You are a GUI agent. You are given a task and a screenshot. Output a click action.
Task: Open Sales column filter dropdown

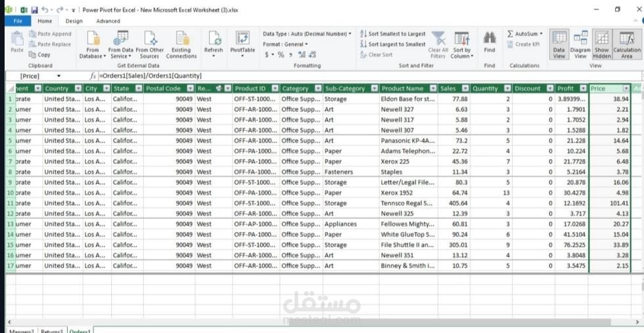pos(465,89)
